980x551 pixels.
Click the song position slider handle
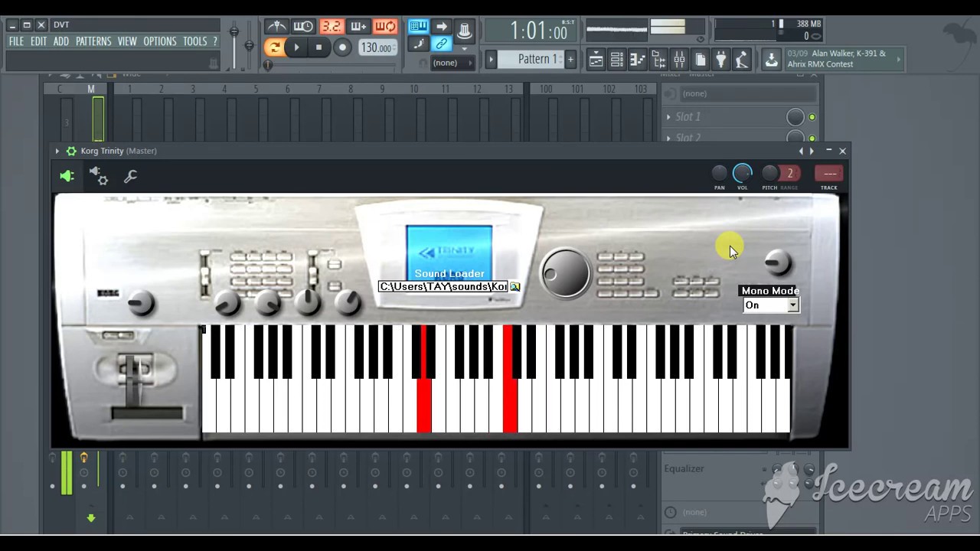point(267,65)
